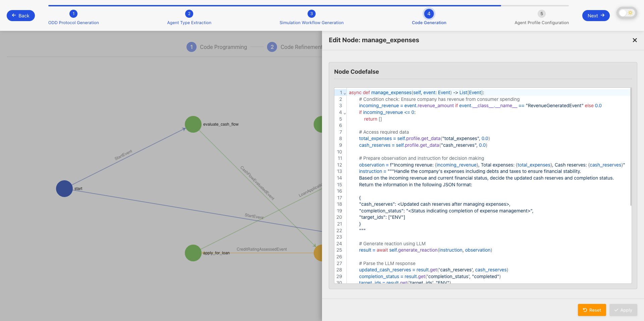Select the blue start node
The width and height of the screenshot is (644, 321).
(64, 189)
